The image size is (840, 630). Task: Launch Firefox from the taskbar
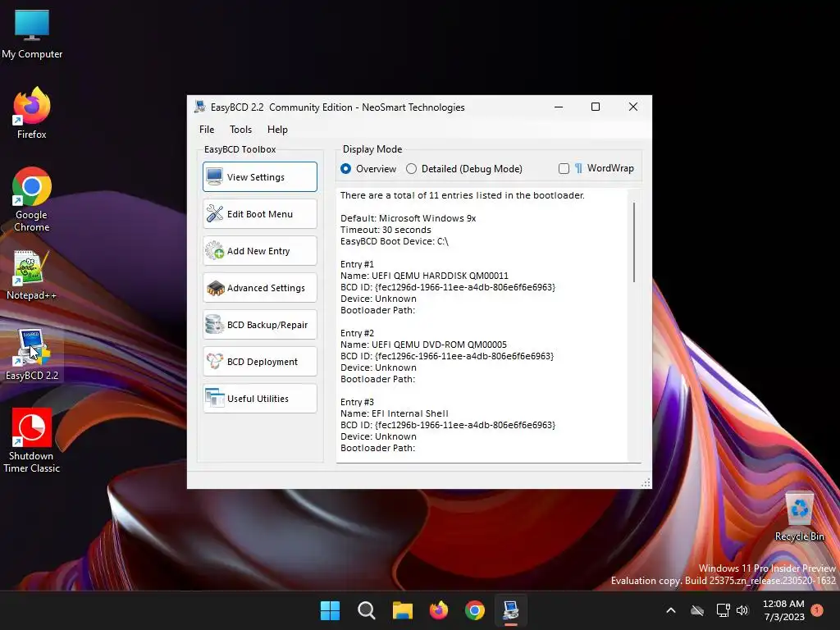(439, 610)
